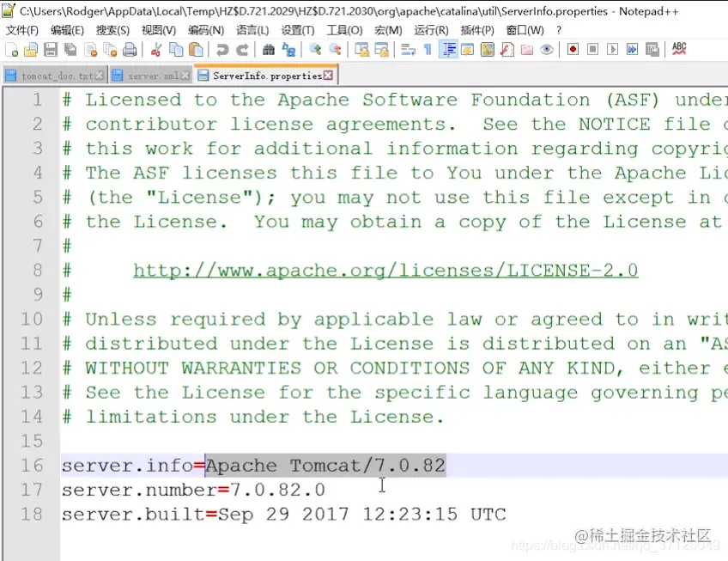
Task: Click the Save All icon
Action: (70, 50)
